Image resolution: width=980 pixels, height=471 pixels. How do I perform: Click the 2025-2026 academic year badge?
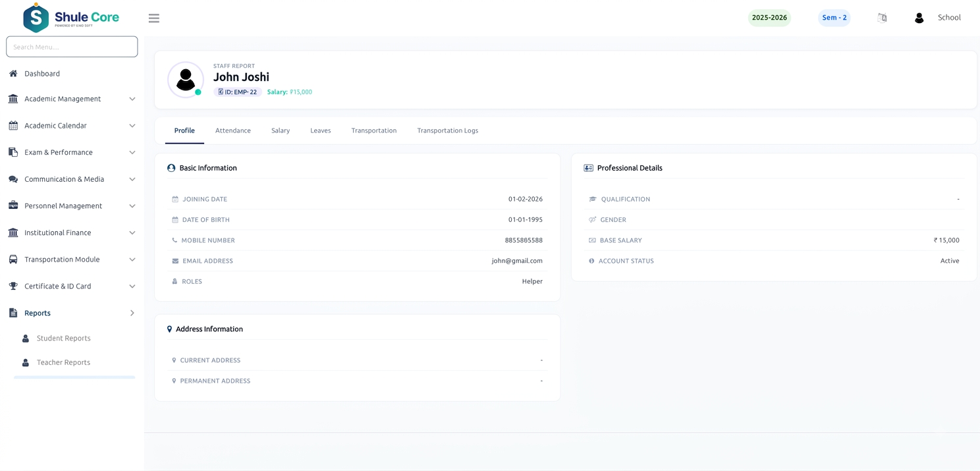tap(769, 18)
